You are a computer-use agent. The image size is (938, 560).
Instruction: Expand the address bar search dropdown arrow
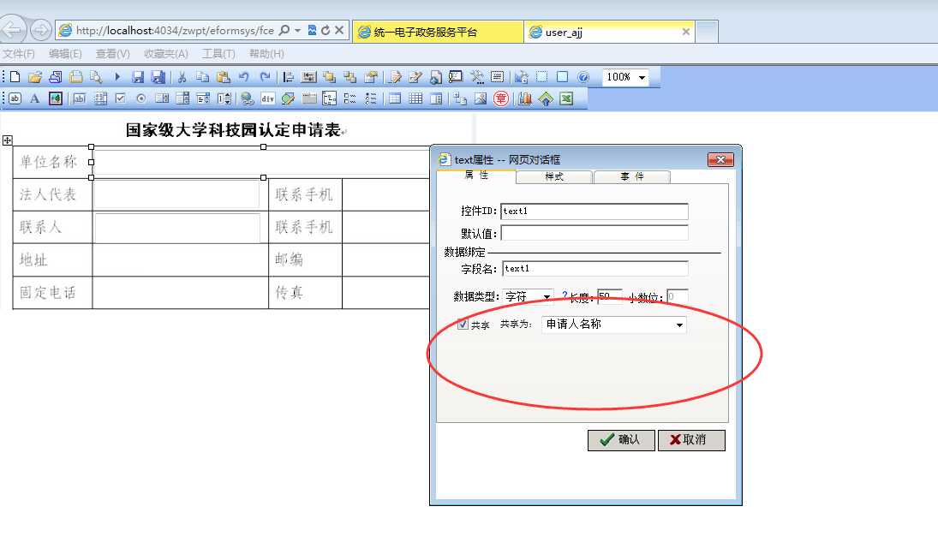coord(297,30)
